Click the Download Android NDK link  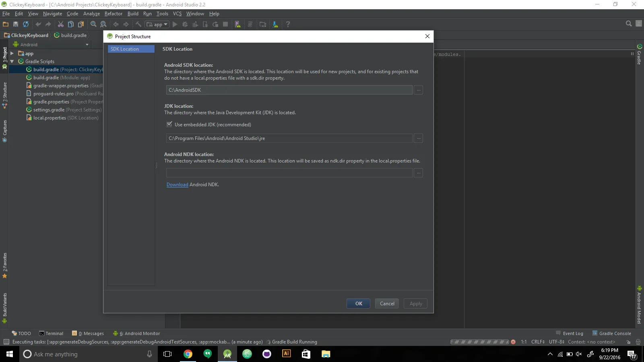(178, 185)
